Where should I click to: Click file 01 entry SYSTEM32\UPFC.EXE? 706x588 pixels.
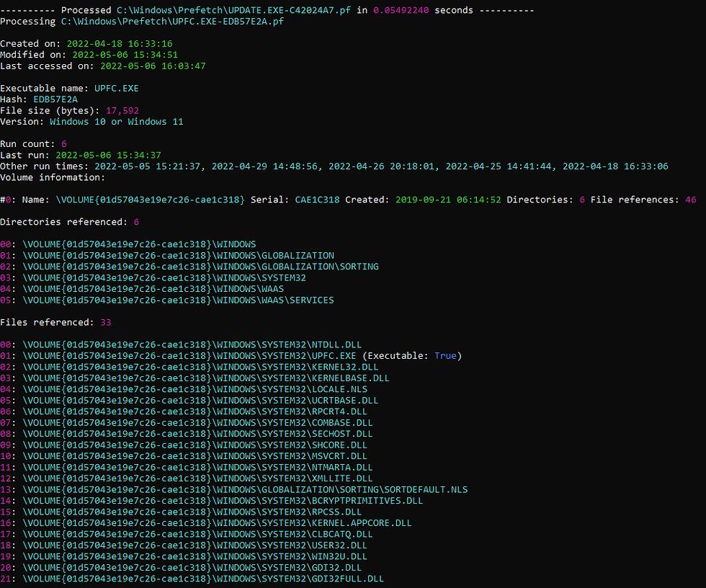coord(178,356)
